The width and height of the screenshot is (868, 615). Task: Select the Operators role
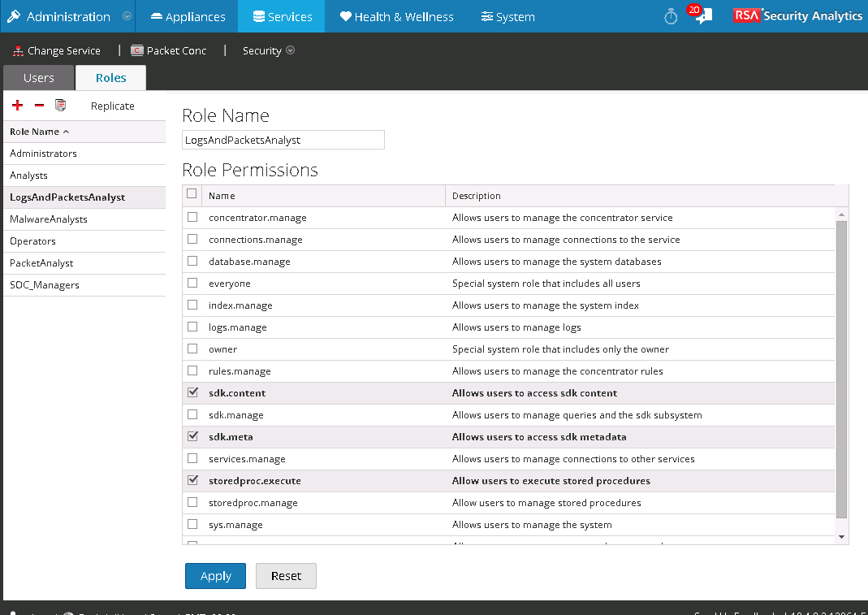coord(84,241)
